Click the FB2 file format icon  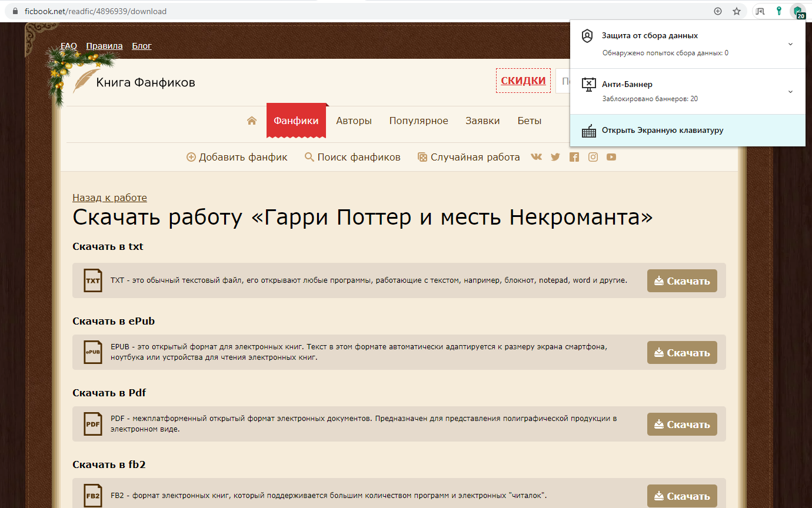pos(93,496)
